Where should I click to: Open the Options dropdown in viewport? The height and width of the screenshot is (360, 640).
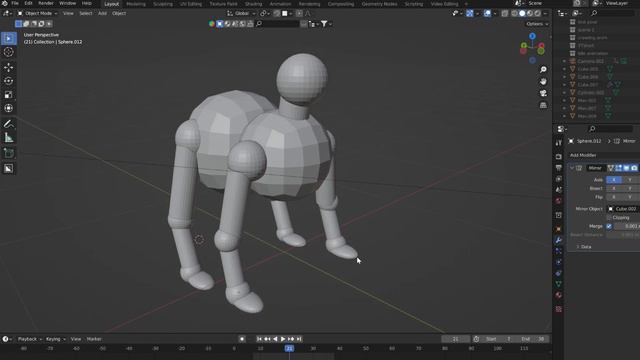pyautogui.click(x=537, y=24)
